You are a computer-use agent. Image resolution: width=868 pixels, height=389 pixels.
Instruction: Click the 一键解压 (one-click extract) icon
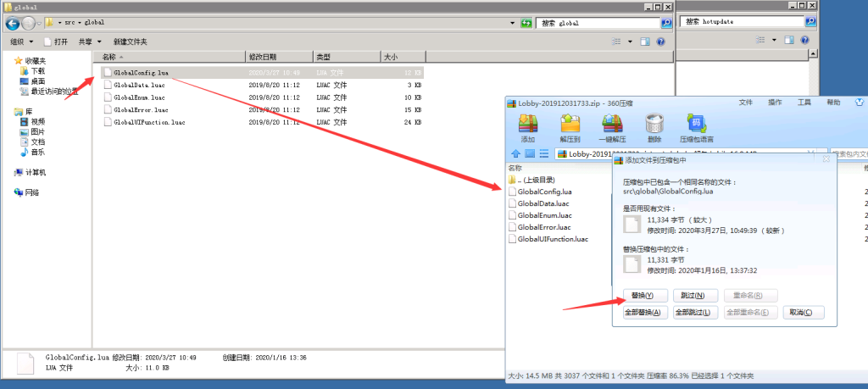point(611,126)
